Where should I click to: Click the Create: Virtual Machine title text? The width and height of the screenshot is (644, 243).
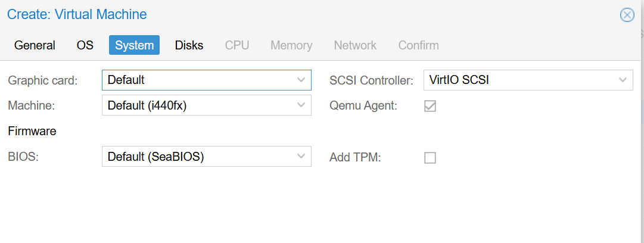click(x=77, y=14)
